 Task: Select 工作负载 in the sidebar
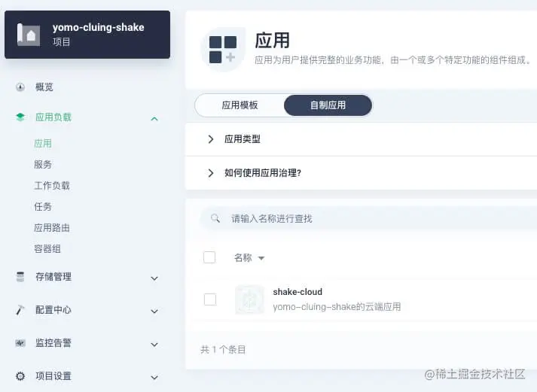click(52, 185)
